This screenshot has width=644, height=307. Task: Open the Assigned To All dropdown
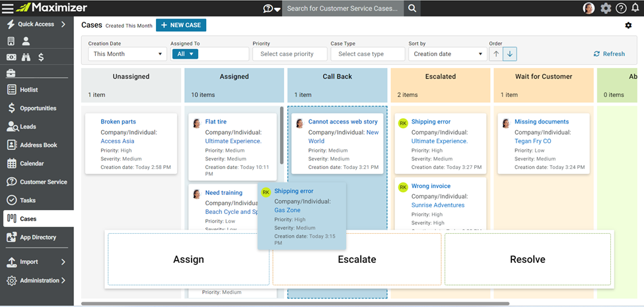[185, 53]
